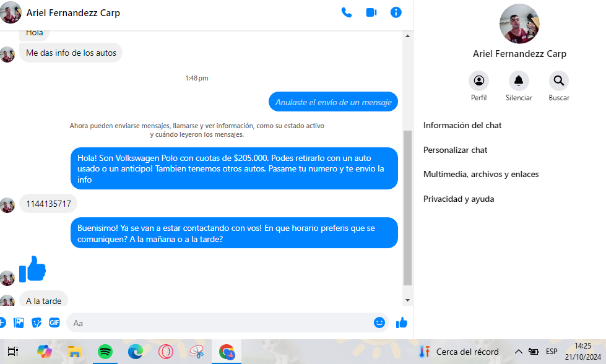This screenshot has height=364, width=606.
Task: Mute conversation with the Silenciar bell
Action: pyautogui.click(x=519, y=80)
